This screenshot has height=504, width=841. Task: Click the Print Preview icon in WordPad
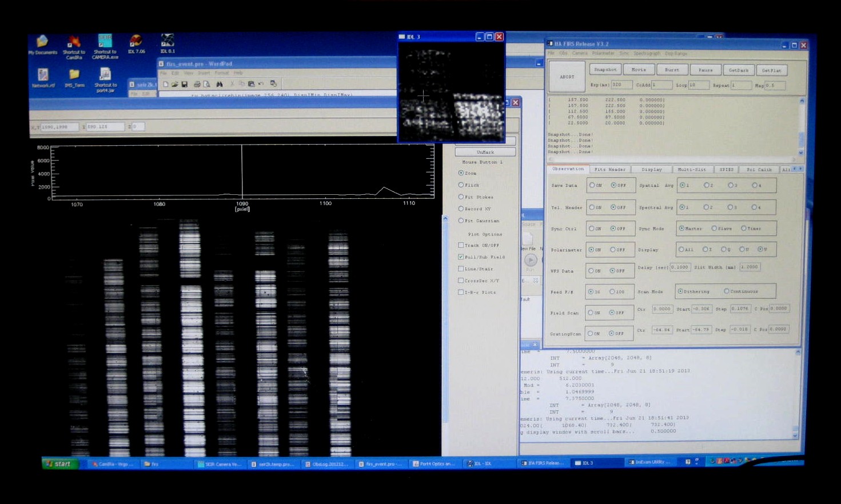click(x=206, y=84)
